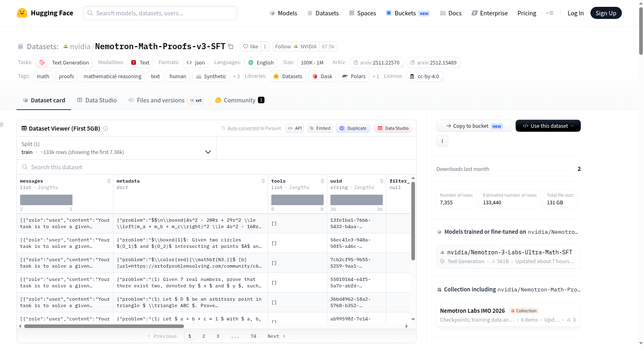Duplicate the dataset

click(x=353, y=128)
